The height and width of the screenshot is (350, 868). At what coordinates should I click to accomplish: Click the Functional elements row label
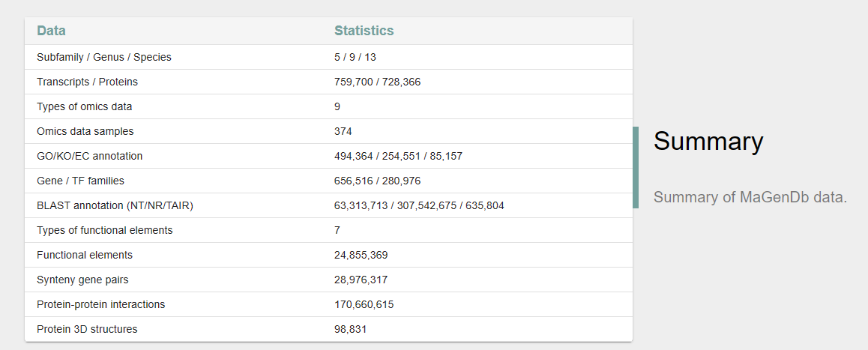tap(85, 255)
